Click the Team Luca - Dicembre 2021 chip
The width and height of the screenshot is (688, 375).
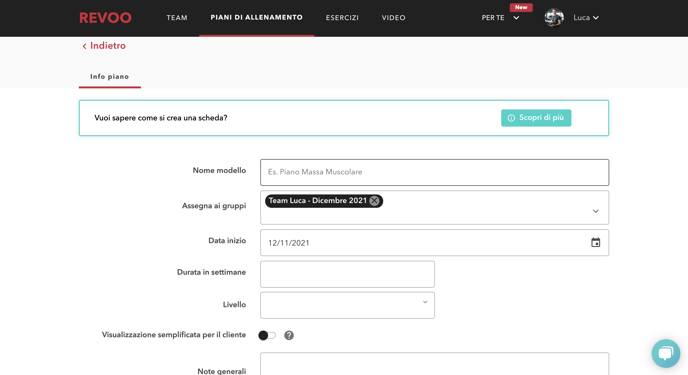click(x=324, y=201)
